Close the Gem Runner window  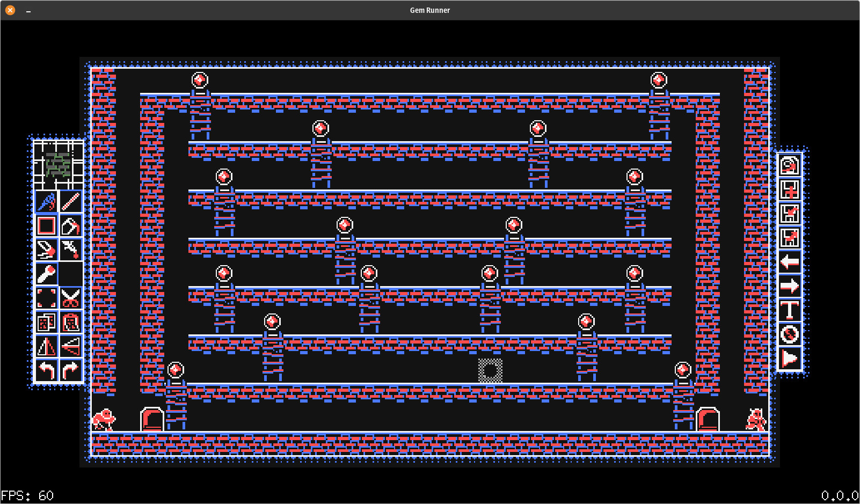coord(10,10)
